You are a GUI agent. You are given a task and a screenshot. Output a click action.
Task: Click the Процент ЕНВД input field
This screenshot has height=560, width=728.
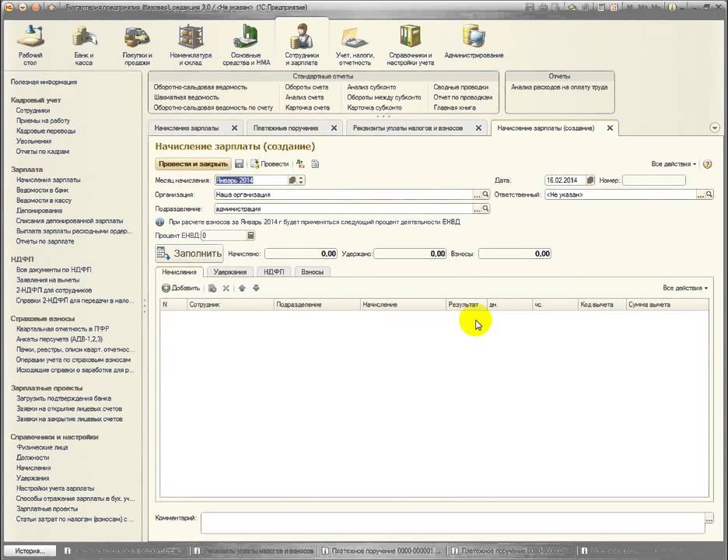pyautogui.click(x=224, y=236)
